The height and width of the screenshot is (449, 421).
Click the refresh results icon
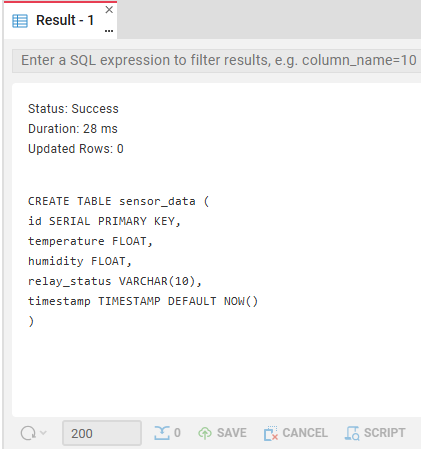click(x=28, y=433)
